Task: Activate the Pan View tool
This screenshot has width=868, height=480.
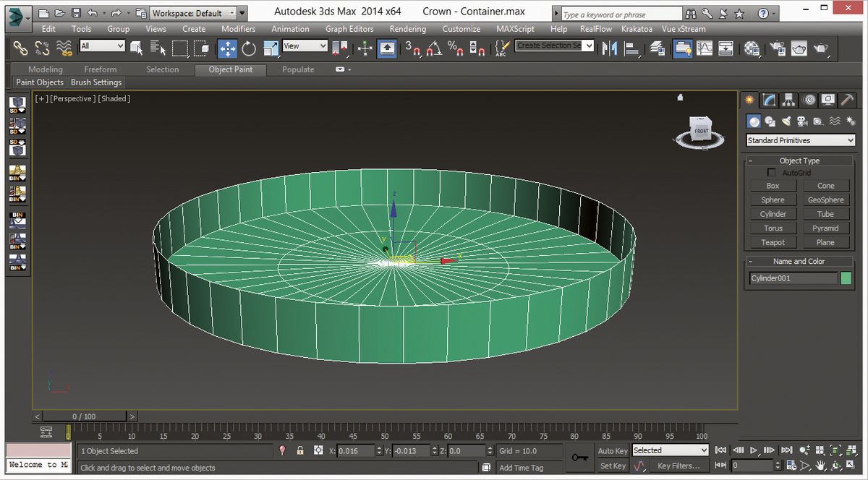Action: 820,466
